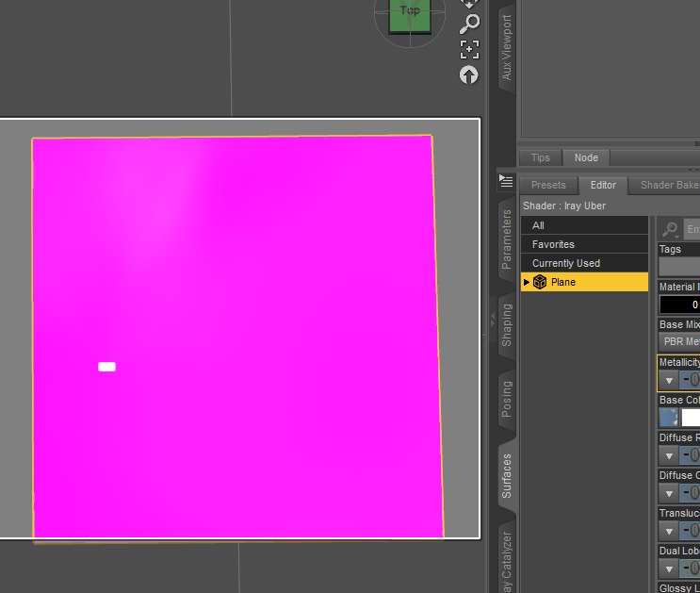
Task: Open the Translucency dropdown arrow
Action: [669, 532]
